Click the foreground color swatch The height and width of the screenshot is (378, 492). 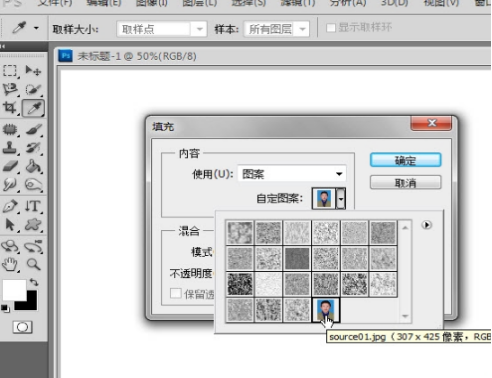click(13, 289)
